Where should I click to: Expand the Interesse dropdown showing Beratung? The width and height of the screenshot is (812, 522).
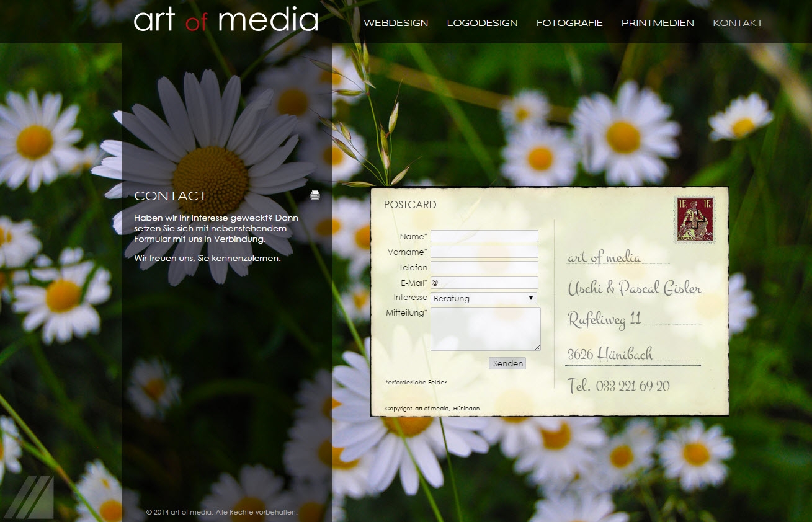tap(484, 298)
